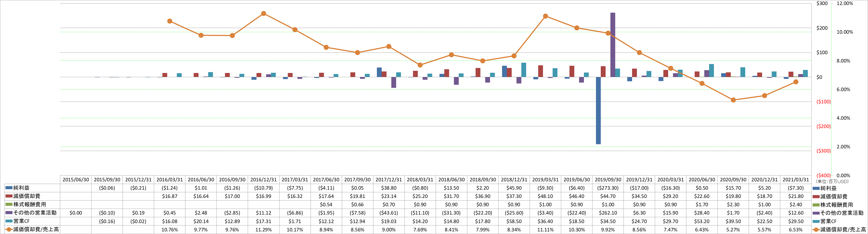Click the ($400) axis label
This screenshot has width=868, height=234.
click(x=824, y=175)
